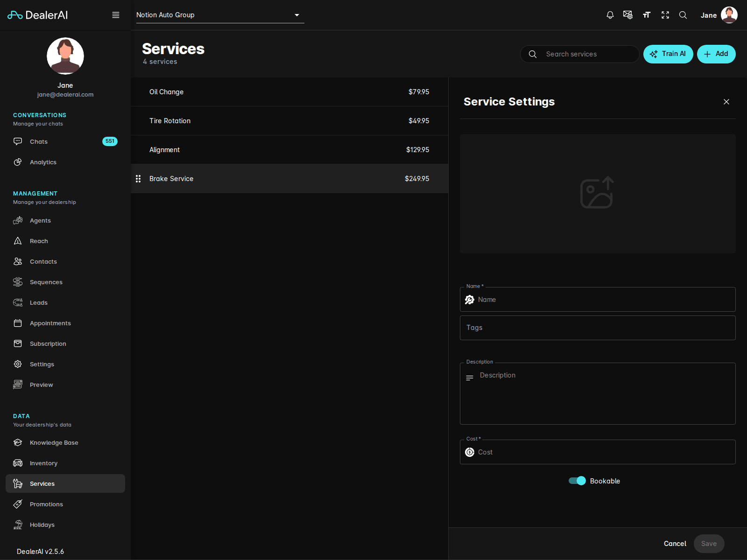
Task: Open global search with the magnifier icon
Action: (683, 15)
